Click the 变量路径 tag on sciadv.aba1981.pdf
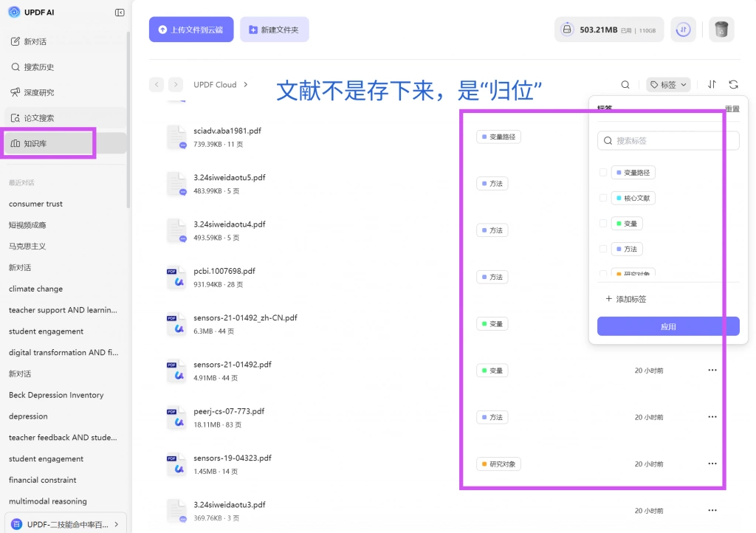This screenshot has width=756, height=533. pyautogui.click(x=498, y=137)
